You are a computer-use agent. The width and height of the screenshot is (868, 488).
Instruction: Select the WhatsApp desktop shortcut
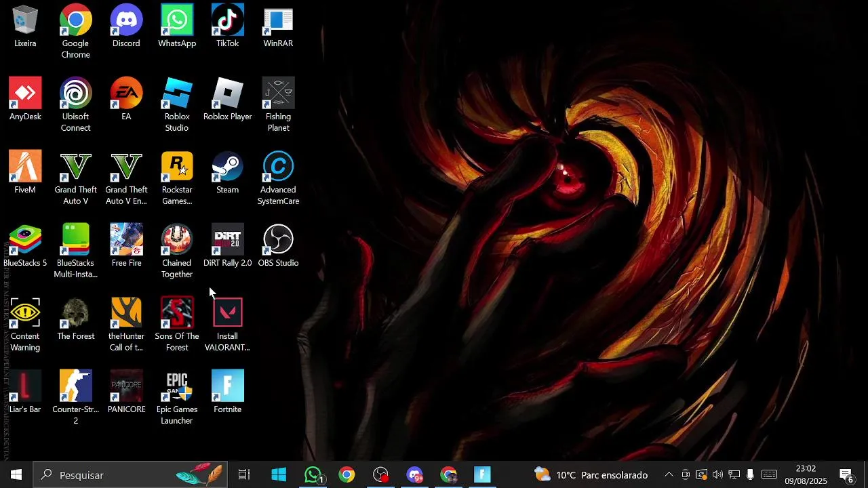pyautogui.click(x=177, y=26)
